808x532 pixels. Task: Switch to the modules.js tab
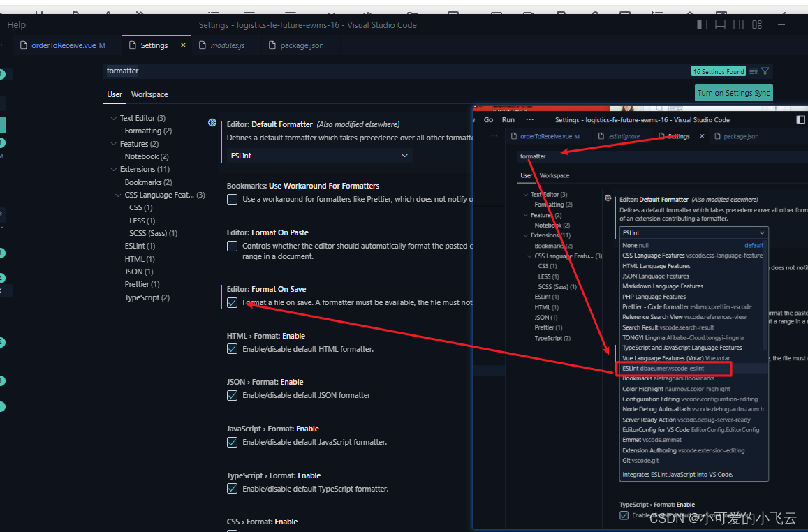pos(228,45)
